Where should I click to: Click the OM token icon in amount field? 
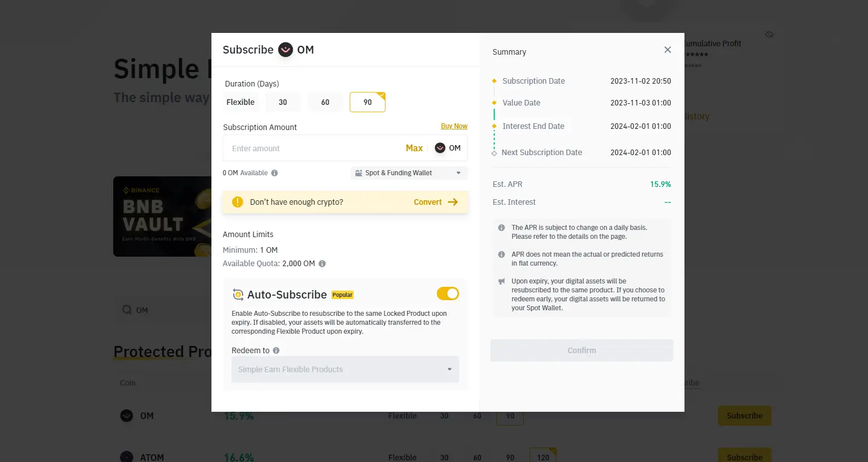pyautogui.click(x=440, y=148)
